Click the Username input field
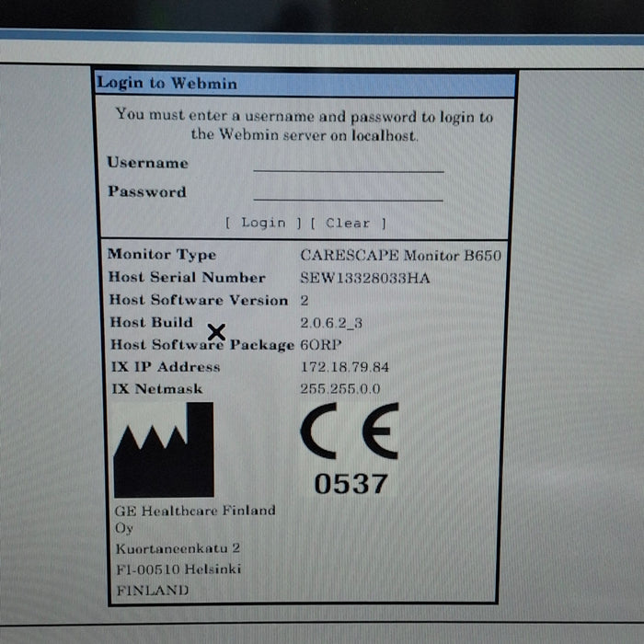This screenshot has height=644, width=644. tap(348, 164)
